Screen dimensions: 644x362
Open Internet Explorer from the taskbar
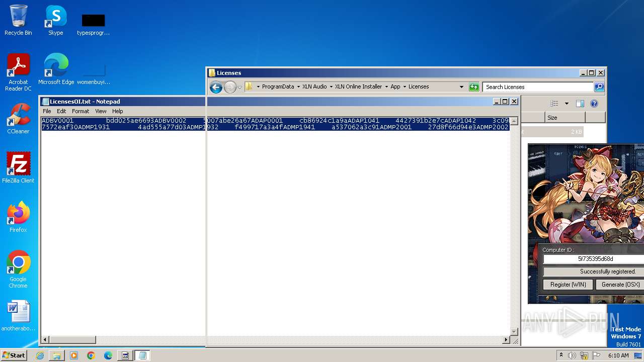click(40, 355)
